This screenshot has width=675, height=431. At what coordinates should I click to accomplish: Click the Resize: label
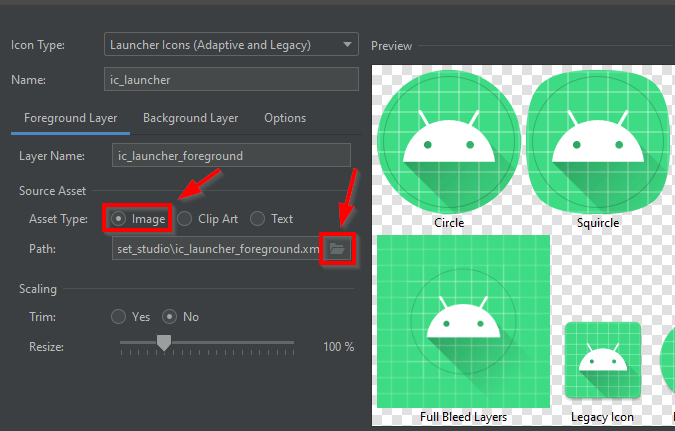pos(46,347)
